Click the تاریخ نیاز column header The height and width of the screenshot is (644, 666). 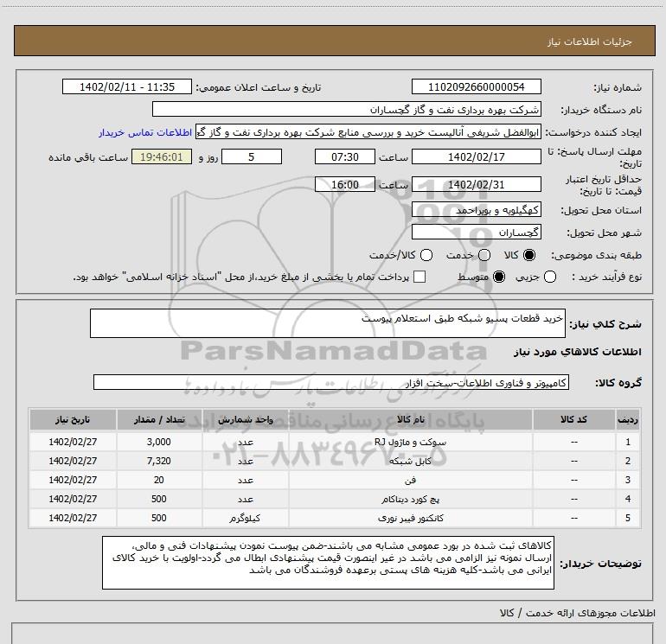click(73, 420)
